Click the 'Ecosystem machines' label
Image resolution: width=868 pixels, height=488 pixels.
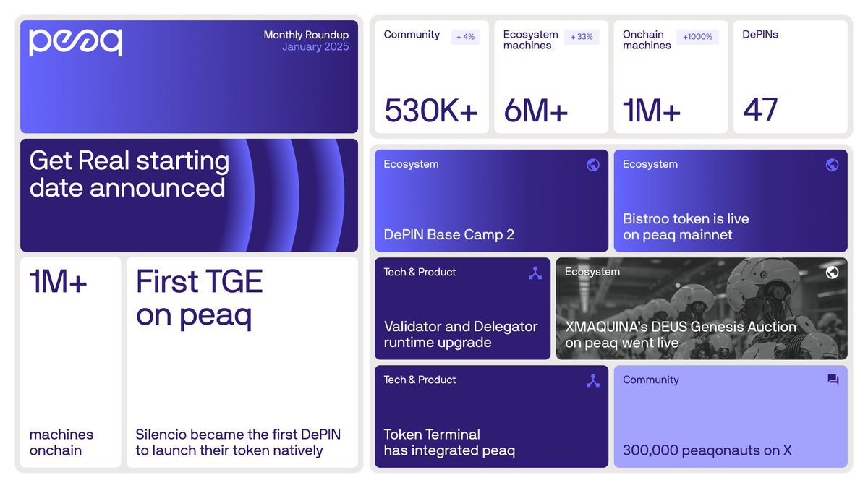point(531,40)
